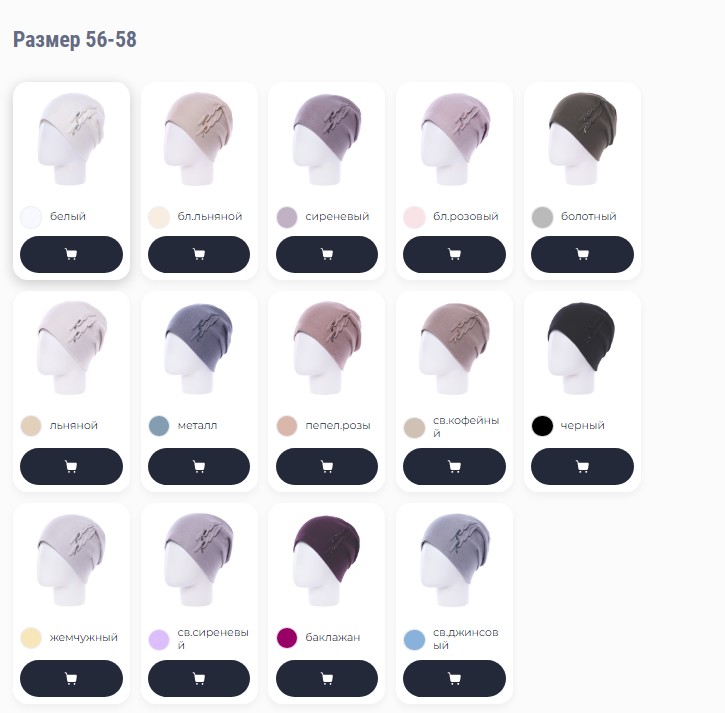Open the льняной hat thumbnail
This screenshot has height=713, width=725.
(71, 348)
